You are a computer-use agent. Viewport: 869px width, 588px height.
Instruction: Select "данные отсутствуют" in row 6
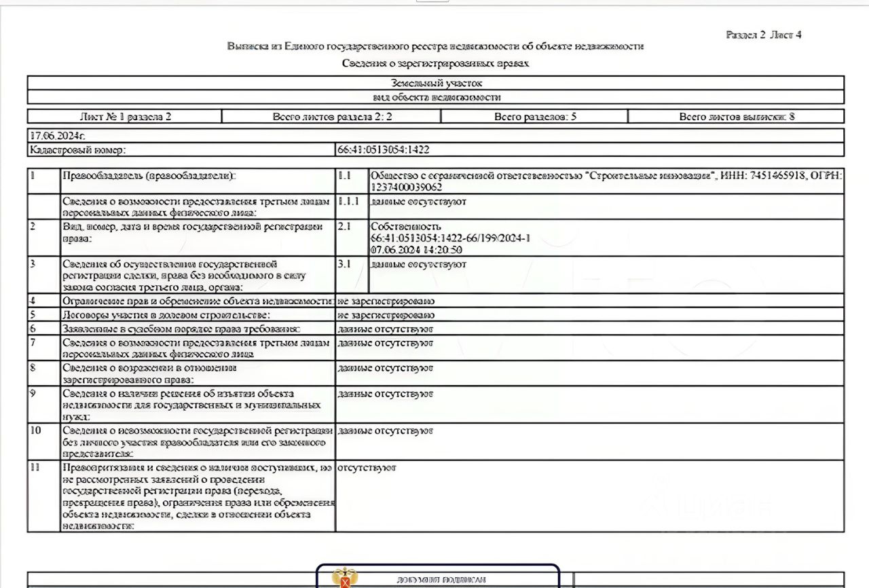coord(385,329)
